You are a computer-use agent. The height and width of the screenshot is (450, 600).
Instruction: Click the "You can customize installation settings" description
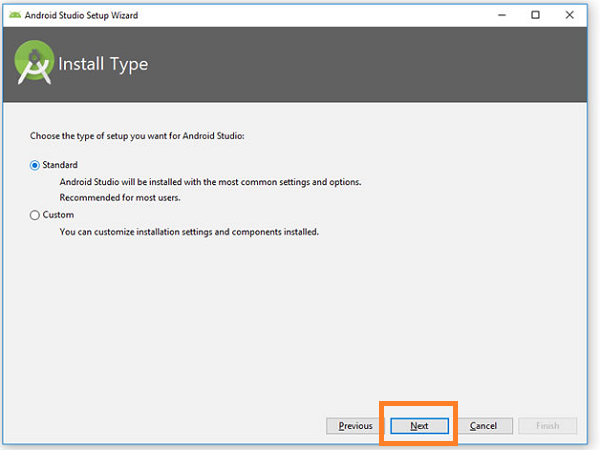(189, 232)
